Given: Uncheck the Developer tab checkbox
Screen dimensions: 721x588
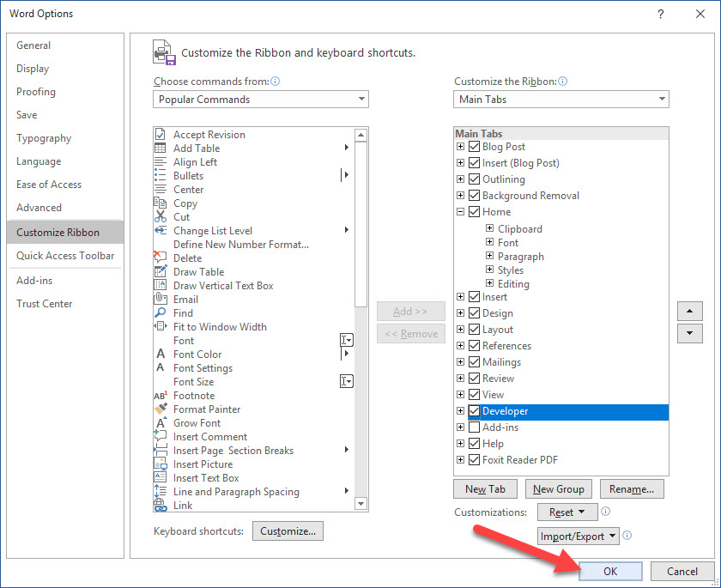Looking at the screenshot, I should click(474, 411).
